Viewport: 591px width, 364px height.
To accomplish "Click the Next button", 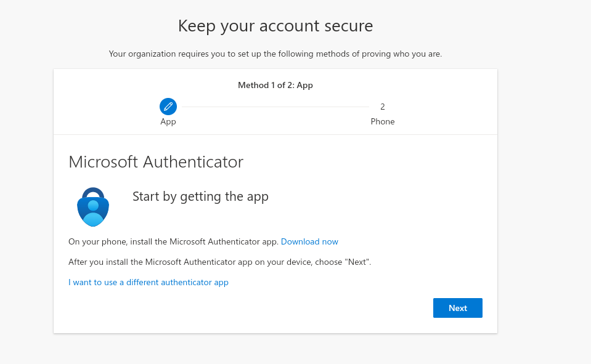I will tap(457, 308).
